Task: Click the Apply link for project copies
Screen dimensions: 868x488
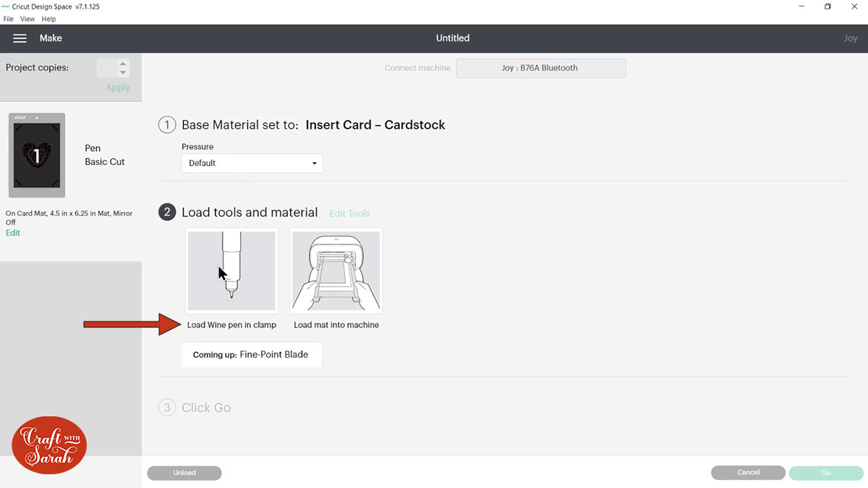Action: (x=118, y=87)
